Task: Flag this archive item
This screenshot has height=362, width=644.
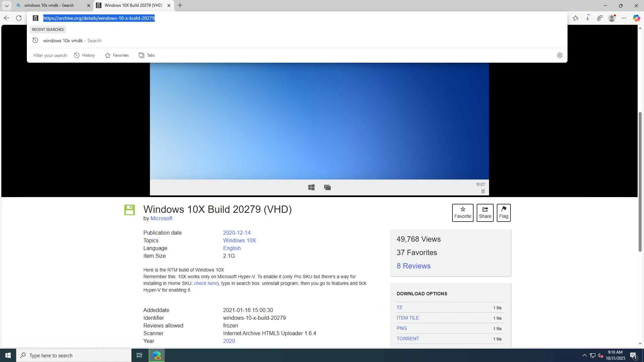Action: (503, 213)
